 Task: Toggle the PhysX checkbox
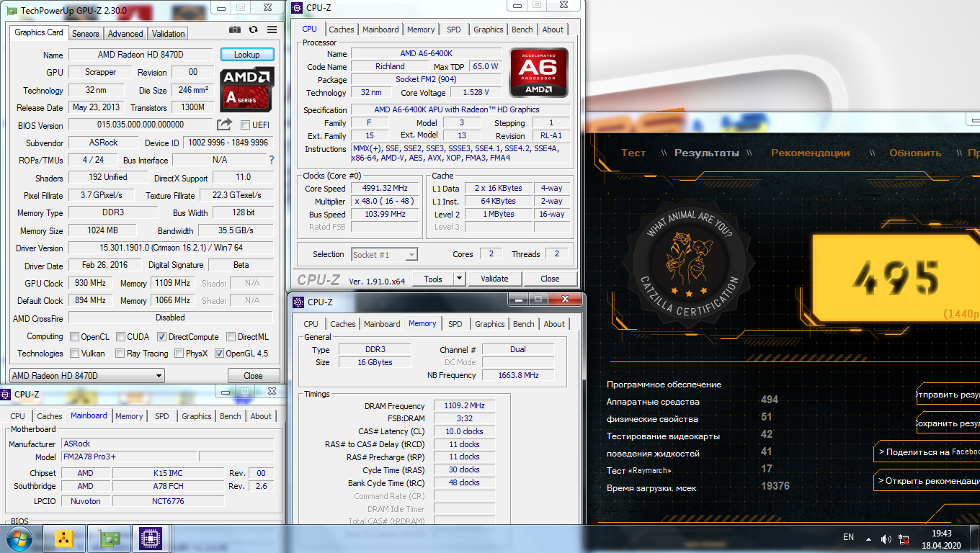(x=179, y=354)
